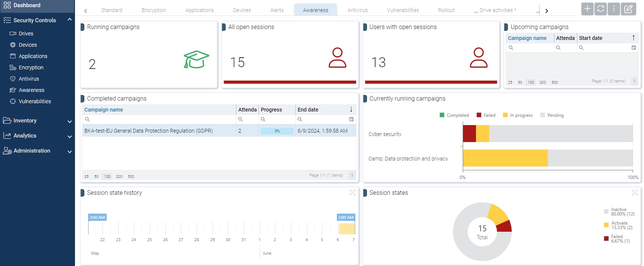
Task: Expand the Administration menu section
Action: coord(69,151)
